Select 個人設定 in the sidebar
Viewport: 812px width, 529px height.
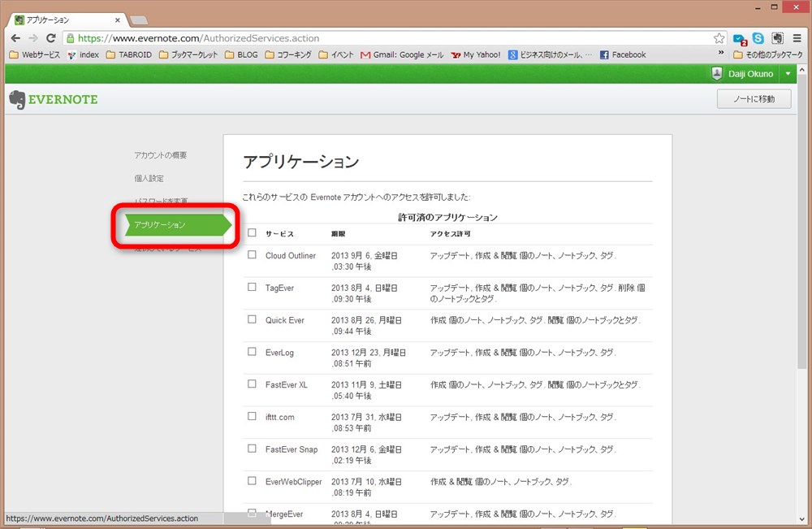point(149,178)
